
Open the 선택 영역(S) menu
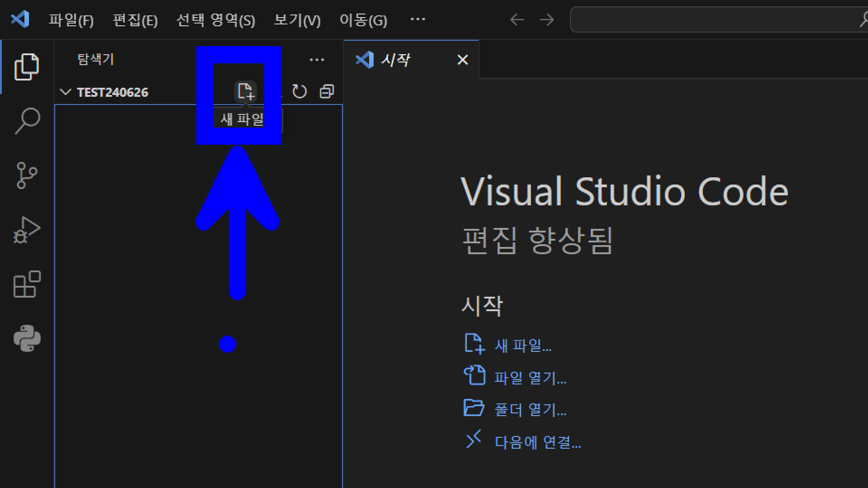tap(216, 20)
